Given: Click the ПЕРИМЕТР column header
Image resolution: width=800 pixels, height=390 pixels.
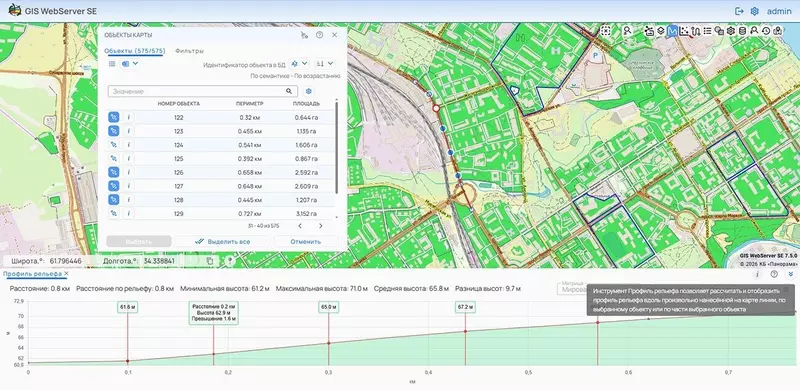Looking at the screenshot, I should point(249,104).
